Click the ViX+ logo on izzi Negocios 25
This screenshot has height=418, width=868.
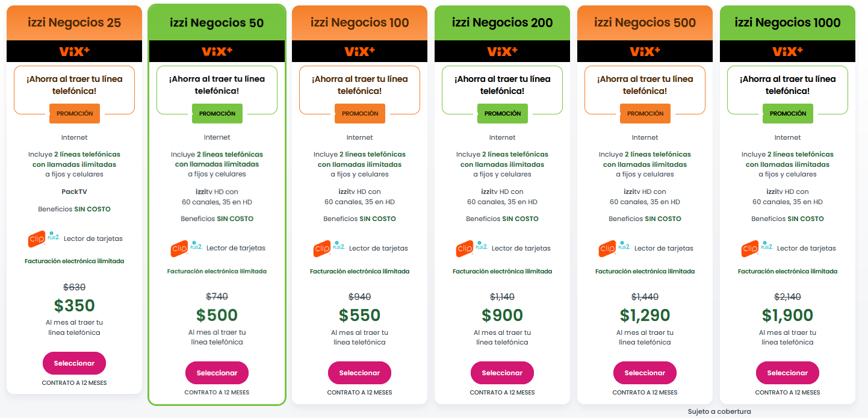click(74, 51)
